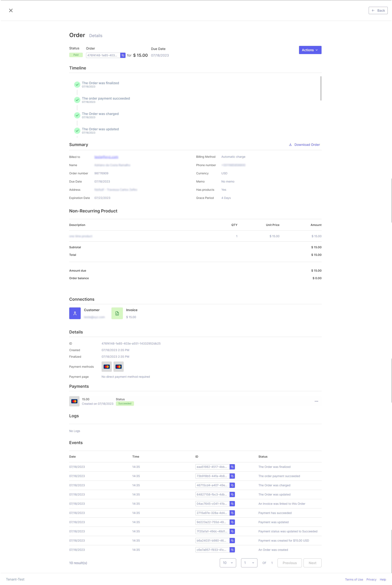Open the Invoice $ 15.00 link
This screenshot has width=392, height=585.
coord(131,317)
